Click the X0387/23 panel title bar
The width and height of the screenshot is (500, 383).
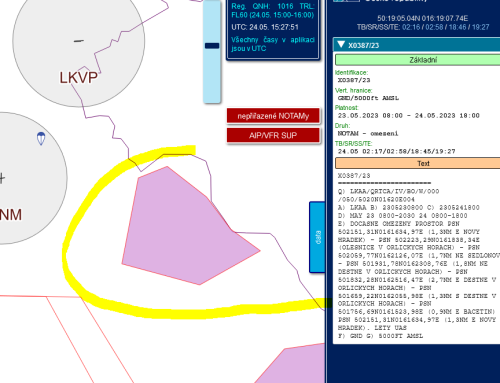pos(417,45)
